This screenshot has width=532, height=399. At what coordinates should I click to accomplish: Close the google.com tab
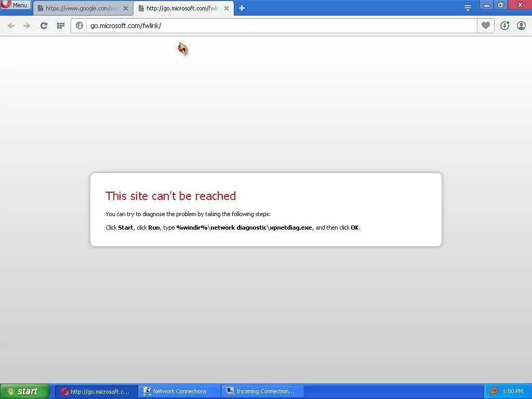pos(126,8)
